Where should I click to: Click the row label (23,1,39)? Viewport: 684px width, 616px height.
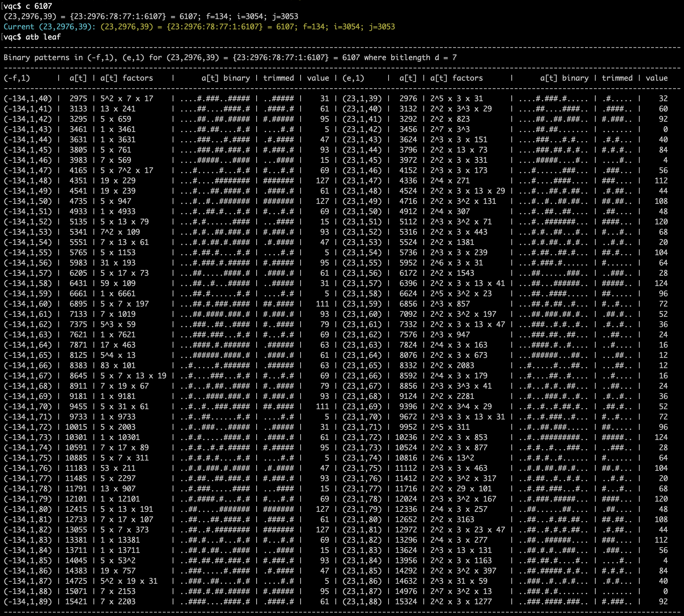(x=362, y=99)
